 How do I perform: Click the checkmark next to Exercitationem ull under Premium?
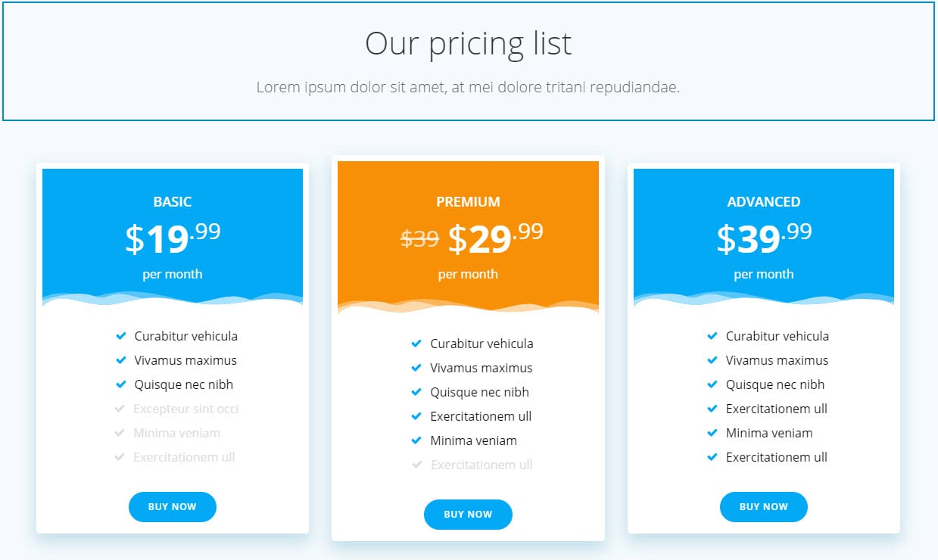416,416
